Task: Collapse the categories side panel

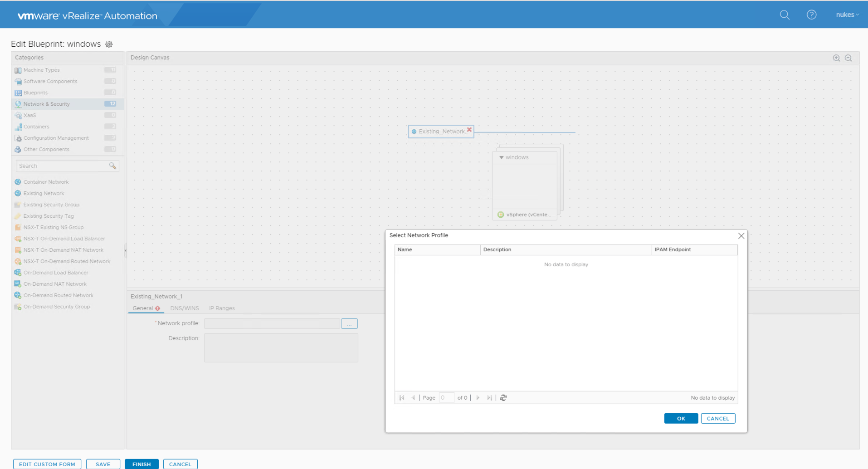Action: click(125, 250)
